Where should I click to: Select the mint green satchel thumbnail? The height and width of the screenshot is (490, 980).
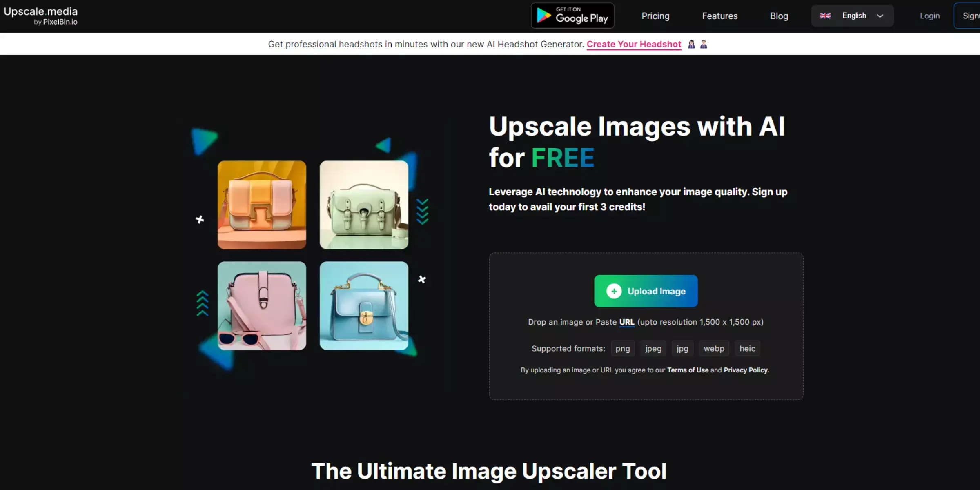click(364, 205)
